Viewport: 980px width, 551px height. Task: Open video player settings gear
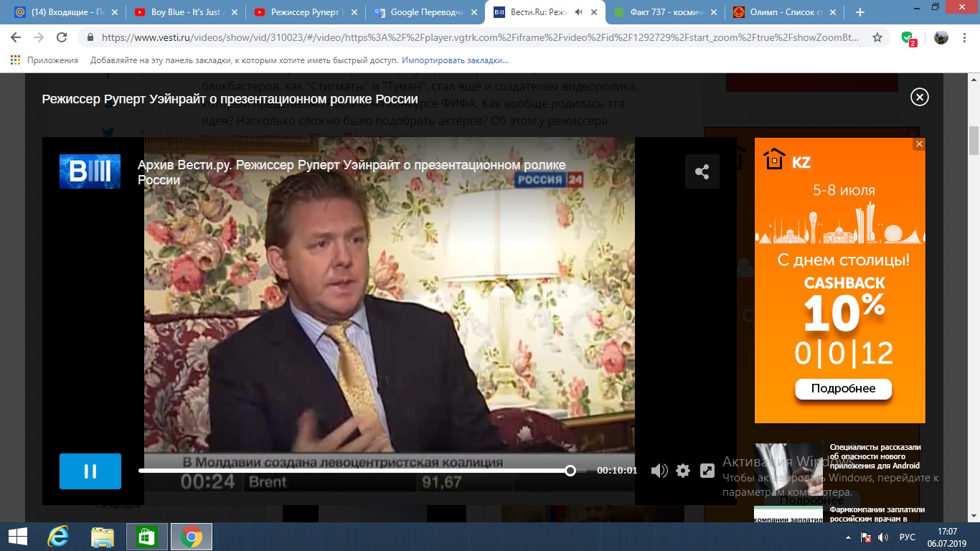point(683,471)
